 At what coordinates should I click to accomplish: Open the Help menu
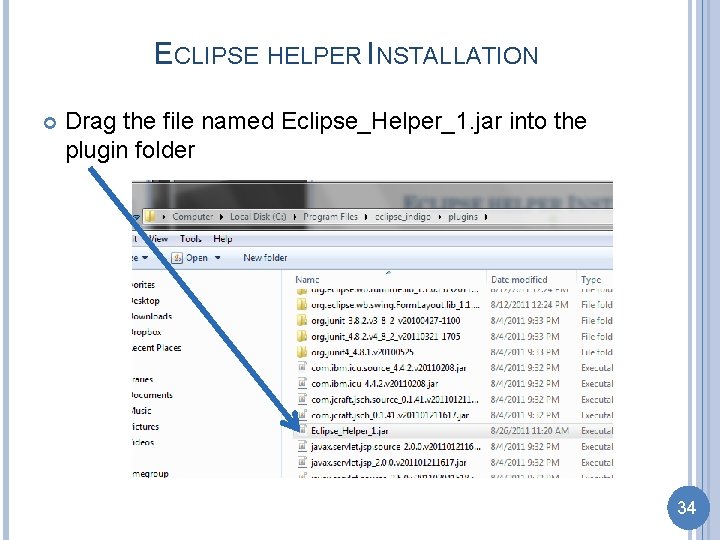223,239
